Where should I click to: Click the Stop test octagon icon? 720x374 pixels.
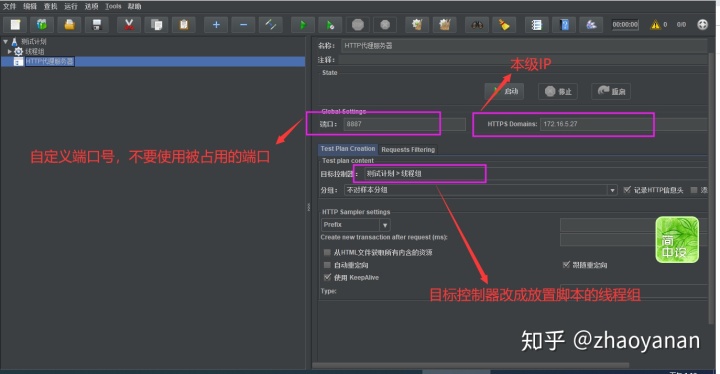[358, 25]
